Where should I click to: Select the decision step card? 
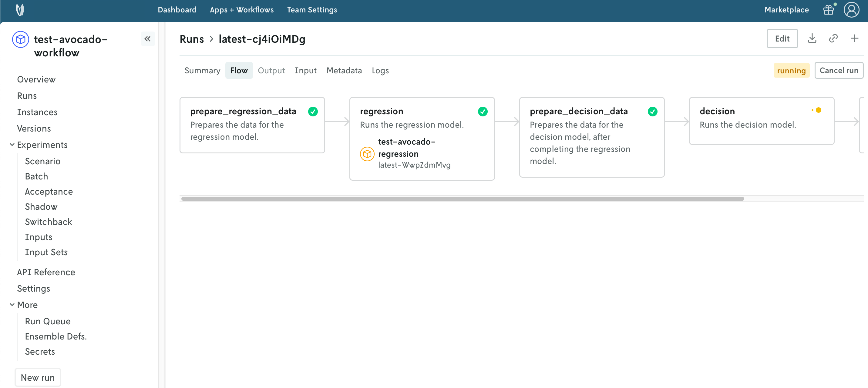point(761,121)
